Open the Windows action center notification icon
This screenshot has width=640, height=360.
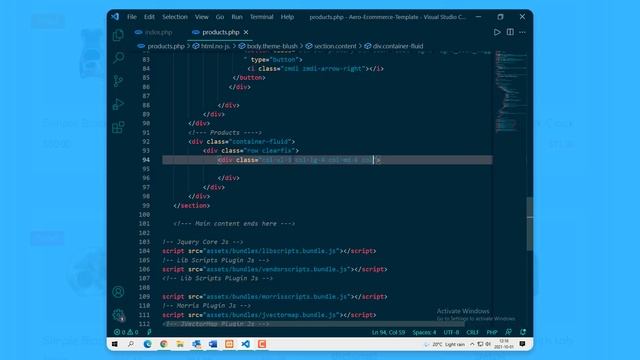pyautogui.click(x=522, y=344)
